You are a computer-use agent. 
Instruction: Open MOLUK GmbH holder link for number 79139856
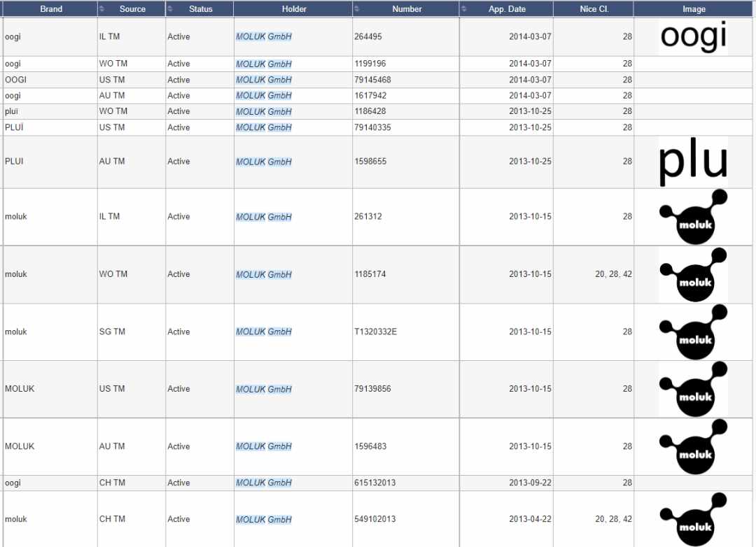[x=264, y=390]
